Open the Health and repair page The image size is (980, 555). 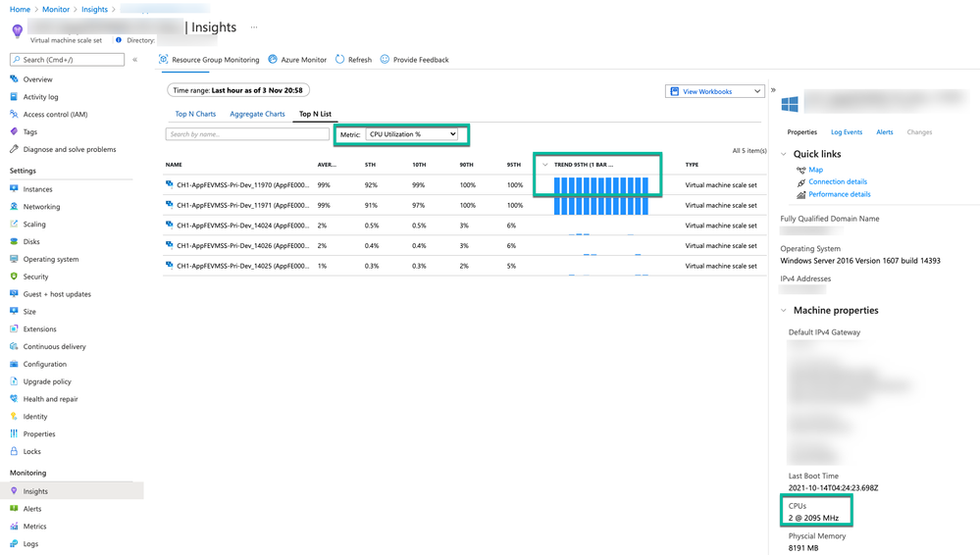click(x=51, y=399)
